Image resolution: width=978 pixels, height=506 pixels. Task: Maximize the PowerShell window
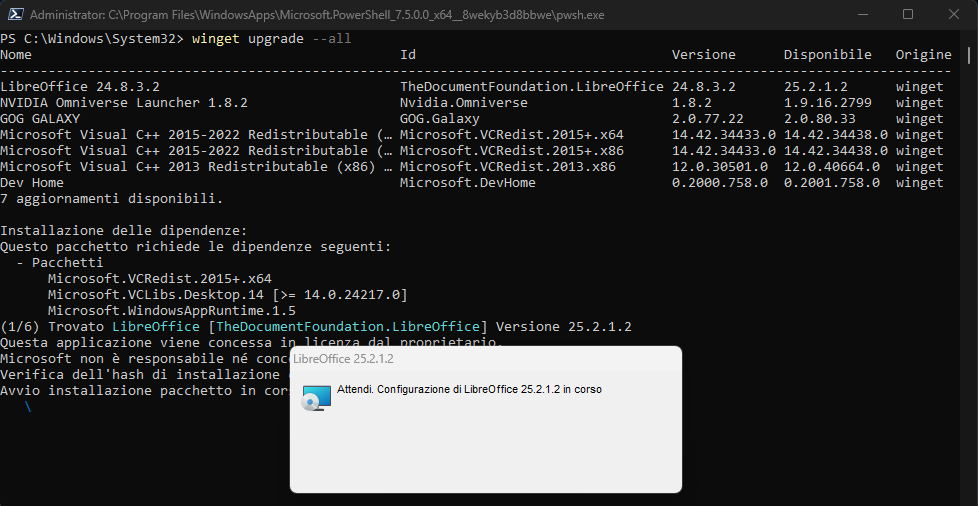click(x=908, y=14)
